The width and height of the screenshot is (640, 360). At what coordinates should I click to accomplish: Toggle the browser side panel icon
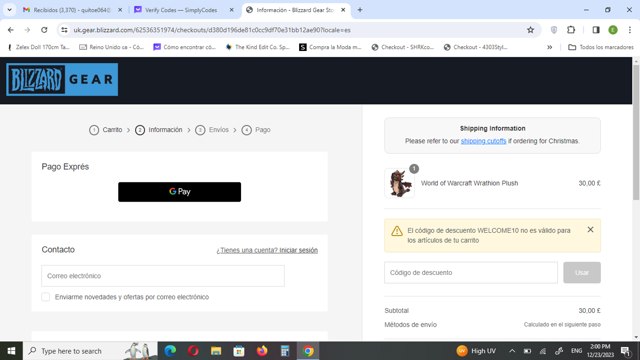[596, 30]
